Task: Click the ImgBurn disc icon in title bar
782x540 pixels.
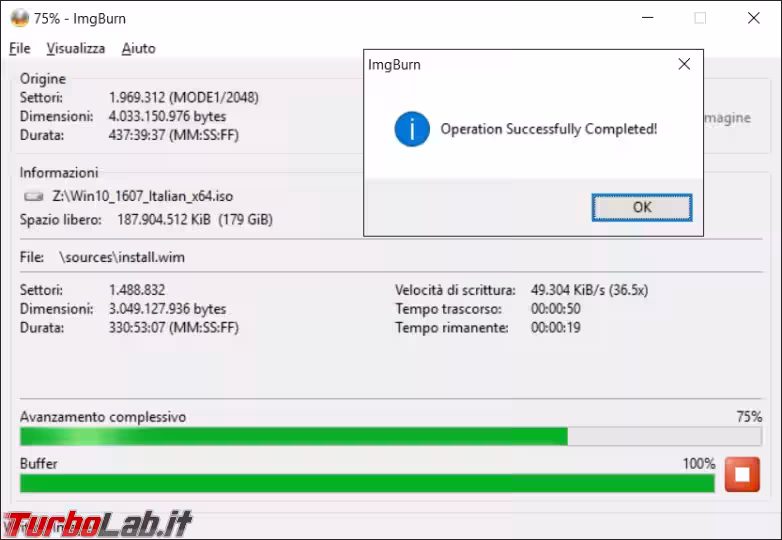Action: point(20,18)
